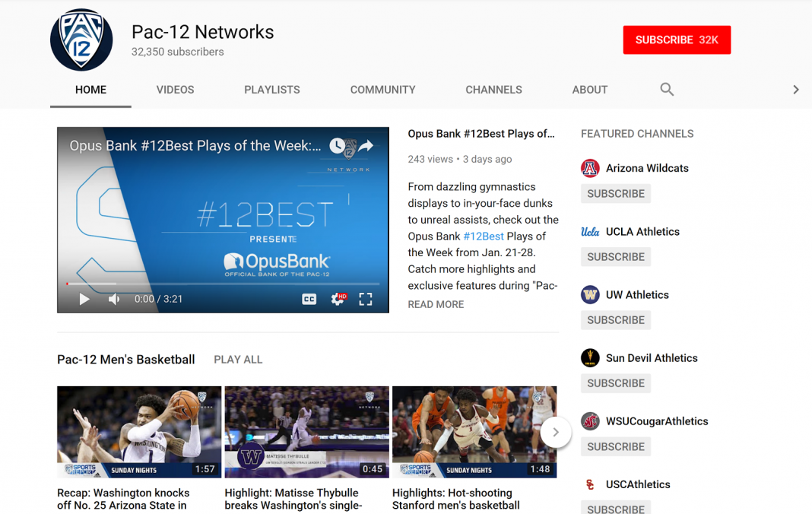Open the CHANNELS tab
Screen dimensions: 812x514
point(493,90)
